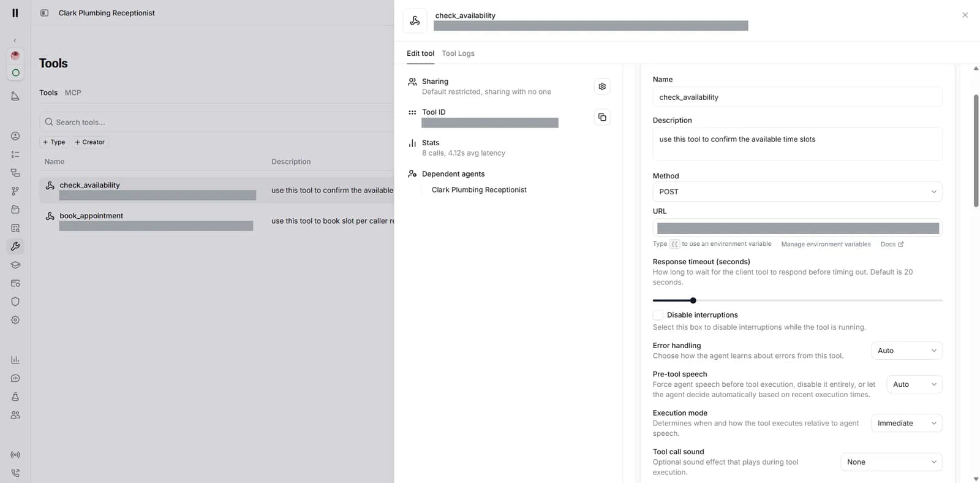The width and height of the screenshot is (980, 483).
Task: Open the Execution mode Immediate dropdown
Action: point(907,423)
